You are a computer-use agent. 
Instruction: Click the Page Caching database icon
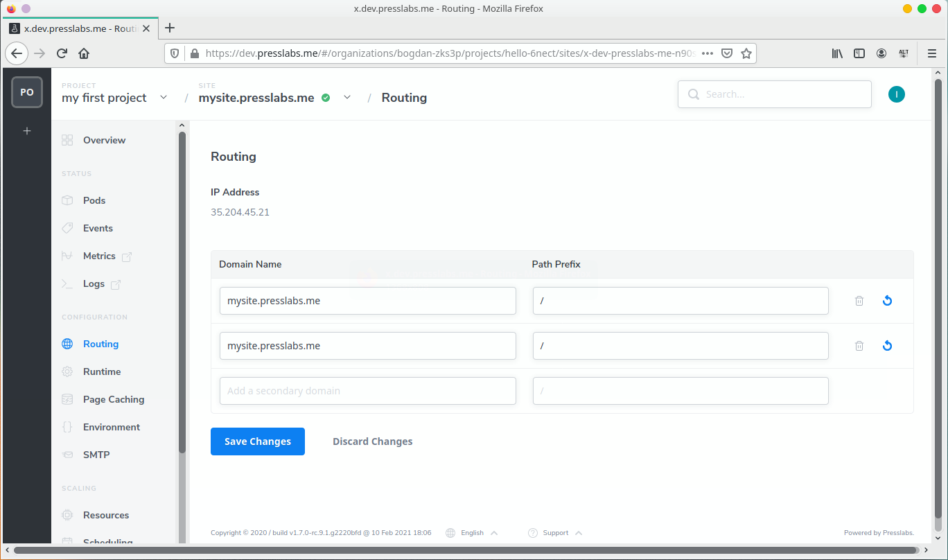(x=67, y=399)
